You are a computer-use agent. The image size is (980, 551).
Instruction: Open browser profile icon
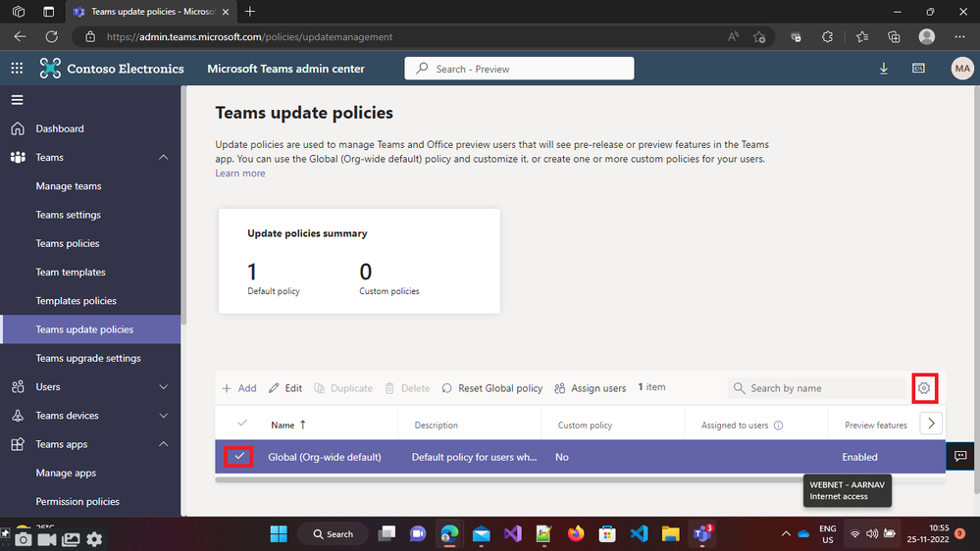tap(927, 37)
